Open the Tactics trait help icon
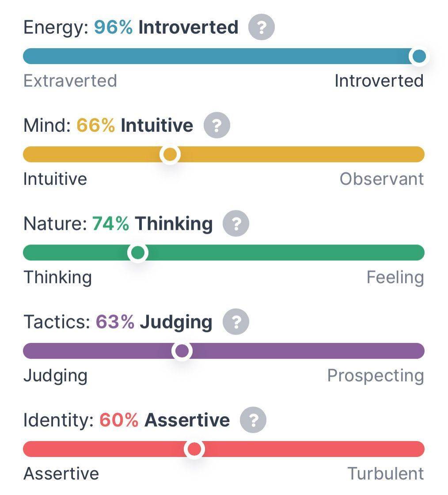 pos(235,322)
